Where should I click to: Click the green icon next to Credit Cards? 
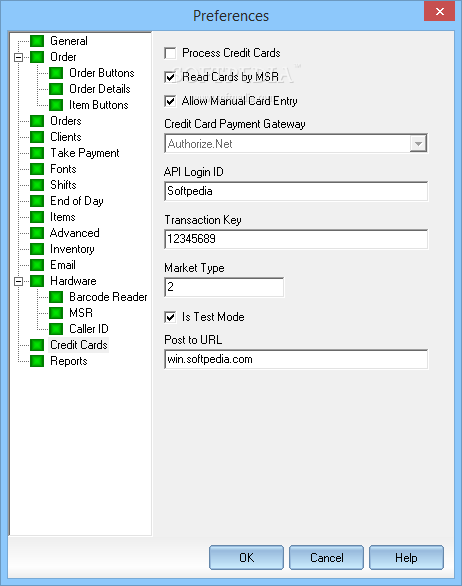click(37, 345)
